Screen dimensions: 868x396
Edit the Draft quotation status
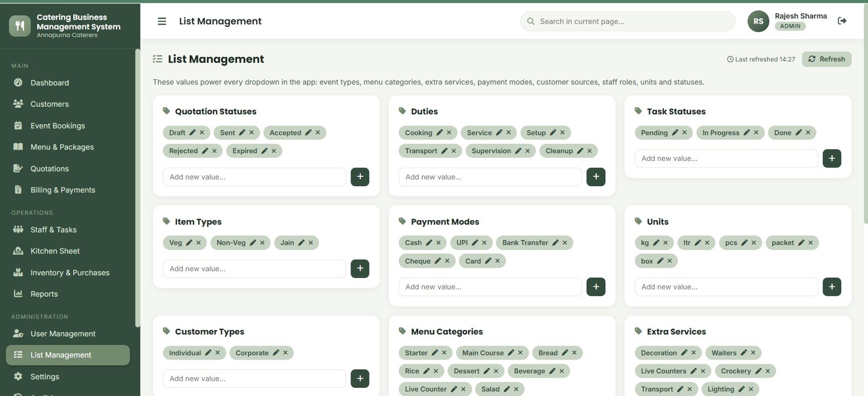tap(192, 132)
